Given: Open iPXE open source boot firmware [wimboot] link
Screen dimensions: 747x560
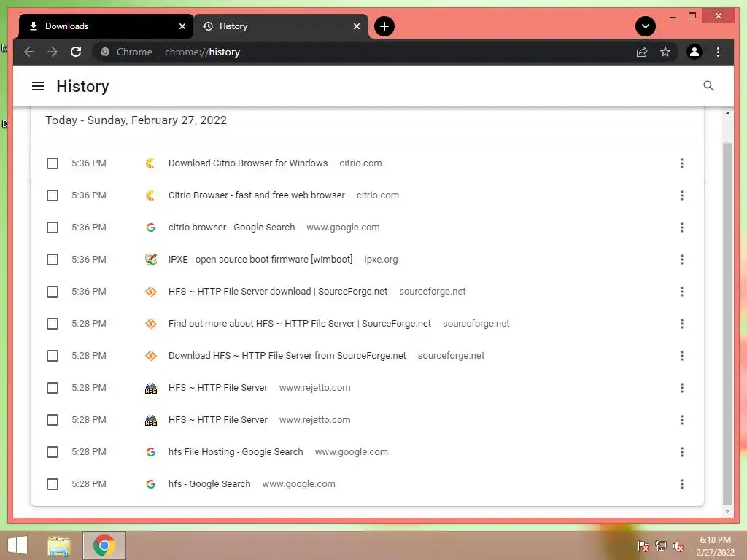Looking at the screenshot, I should click(x=260, y=259).
